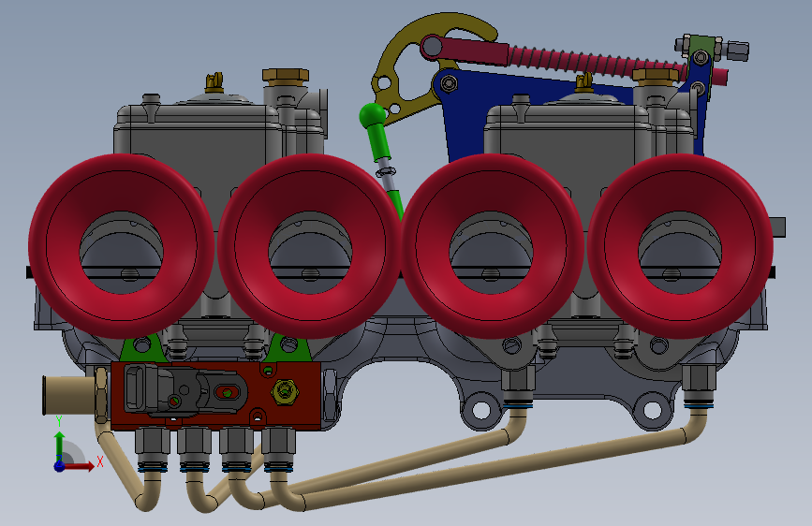Click the red X axis arrow of the triad

[81, 466]
